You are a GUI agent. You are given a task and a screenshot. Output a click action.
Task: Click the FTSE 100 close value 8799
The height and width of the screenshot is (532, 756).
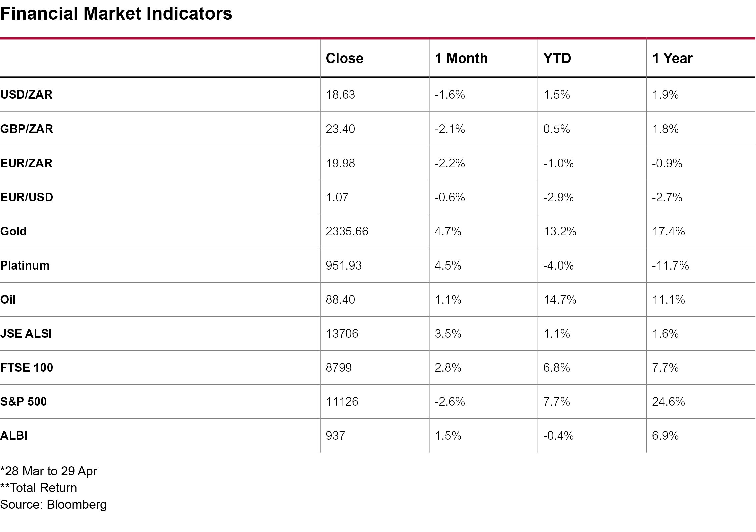pyautogui.click(x=339, y=368)
